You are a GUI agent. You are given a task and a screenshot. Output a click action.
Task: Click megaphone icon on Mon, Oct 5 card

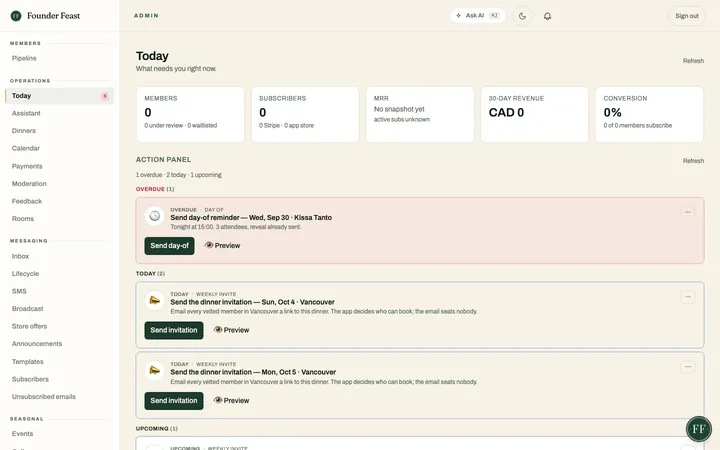(x=155, y=371)
